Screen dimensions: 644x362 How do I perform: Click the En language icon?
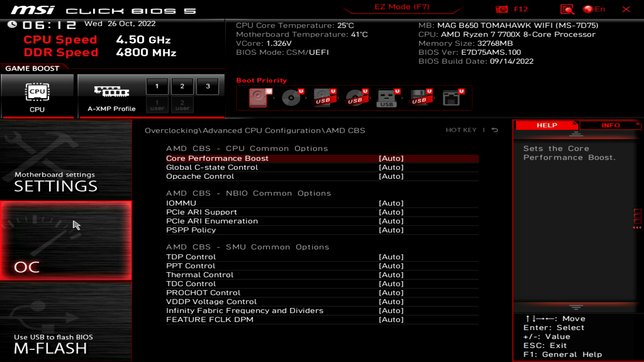point(593,9)
